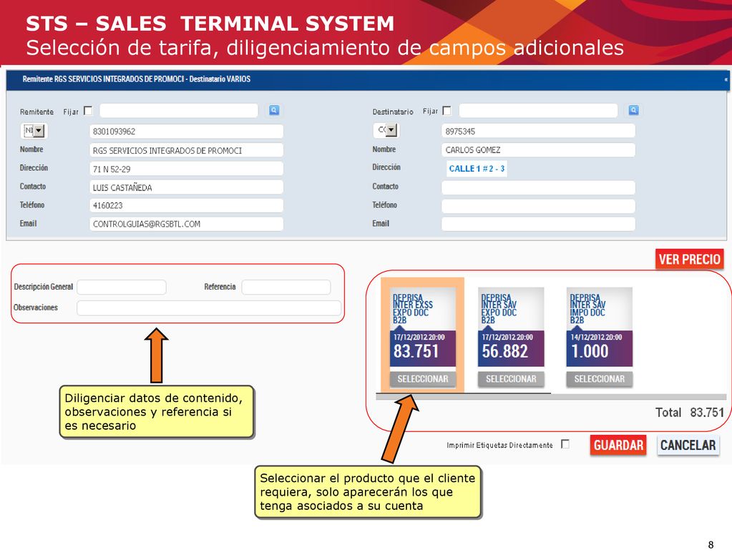Select the Deprisa Inter SAV Expo Doc product
732x560 pixels.
coord(511,379)
